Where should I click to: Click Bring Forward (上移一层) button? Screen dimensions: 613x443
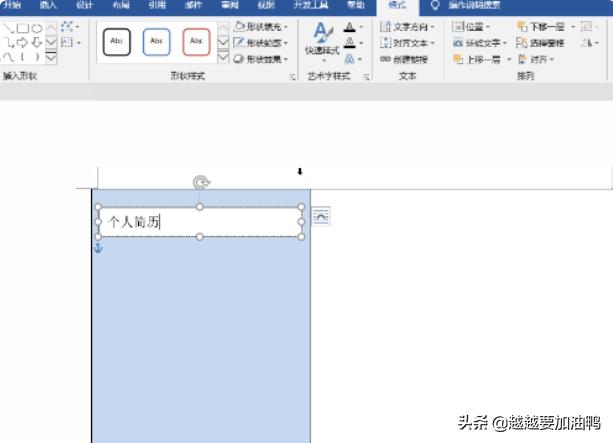pyautogui.click(x=483, y=59)
